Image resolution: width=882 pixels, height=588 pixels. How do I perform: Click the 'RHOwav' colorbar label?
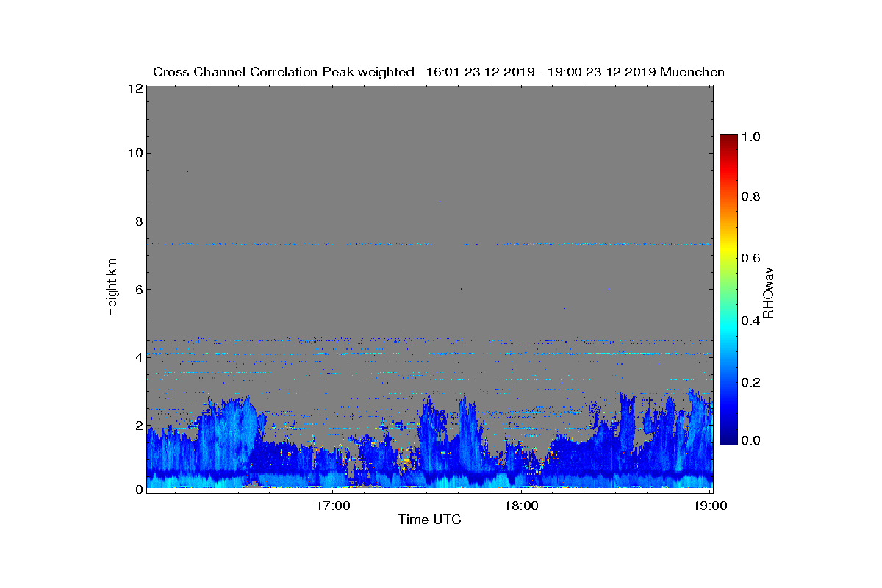(x=768, y=292)
